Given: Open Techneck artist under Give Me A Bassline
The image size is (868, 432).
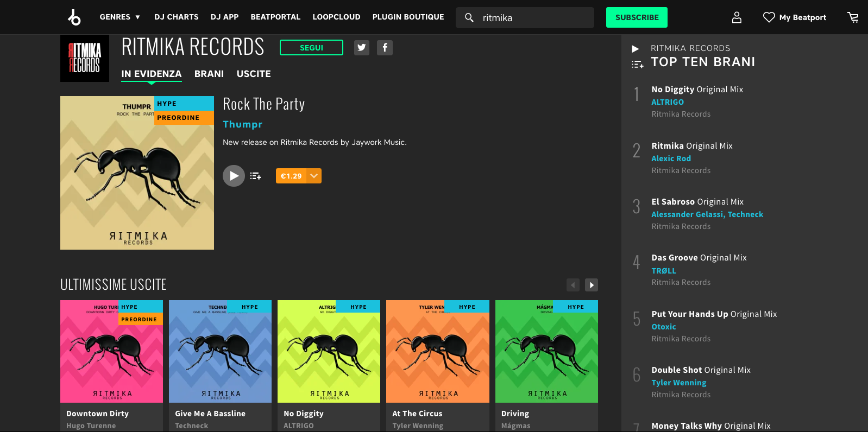Looking at the screenshot, I should coord(192,426).
